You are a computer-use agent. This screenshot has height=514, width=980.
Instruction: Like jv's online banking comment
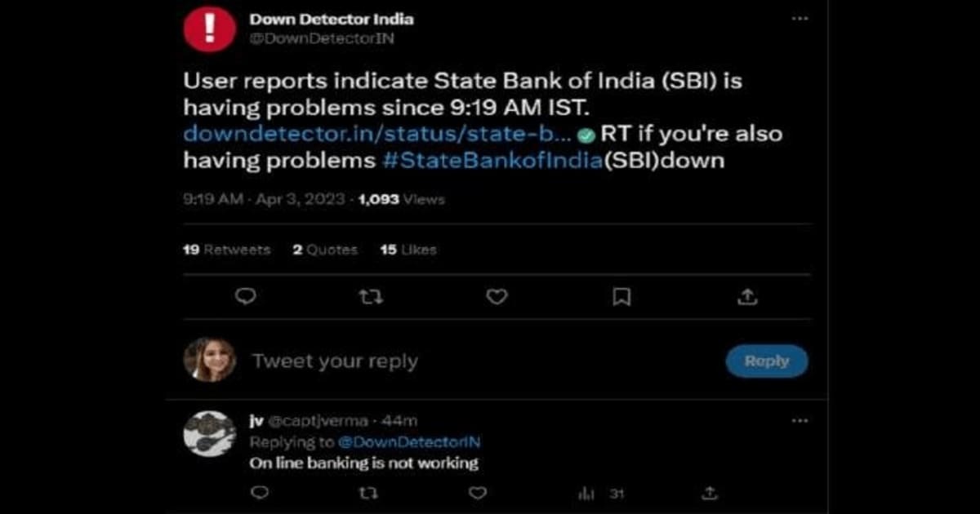pyautogui.click(x=479, y=493)
